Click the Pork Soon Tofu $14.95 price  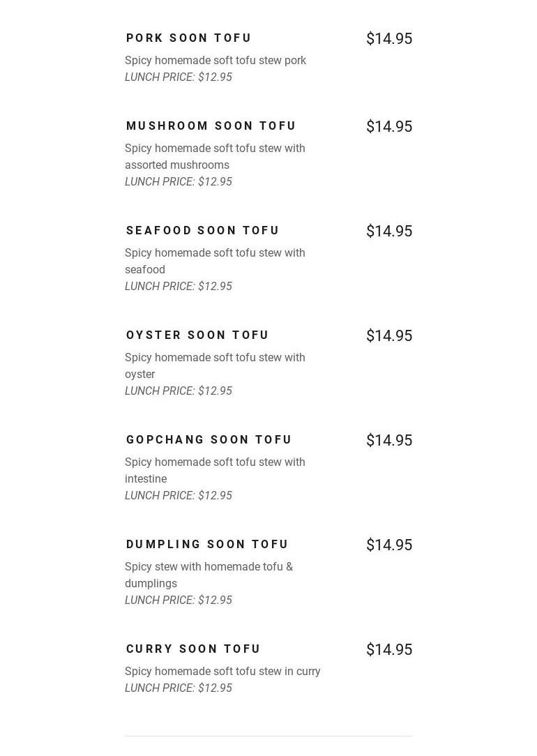[388, 39]
